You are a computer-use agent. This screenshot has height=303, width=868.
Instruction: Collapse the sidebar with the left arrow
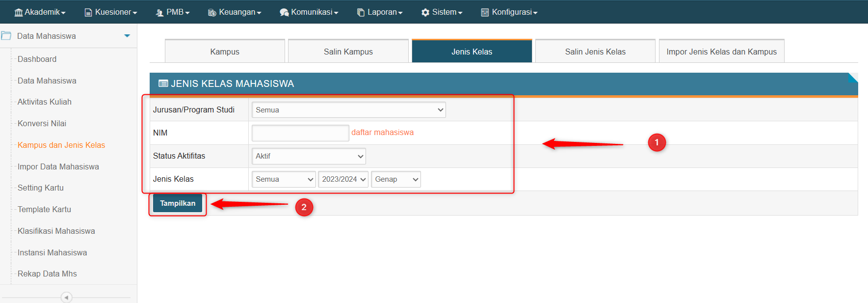click(x=66, y=297)
